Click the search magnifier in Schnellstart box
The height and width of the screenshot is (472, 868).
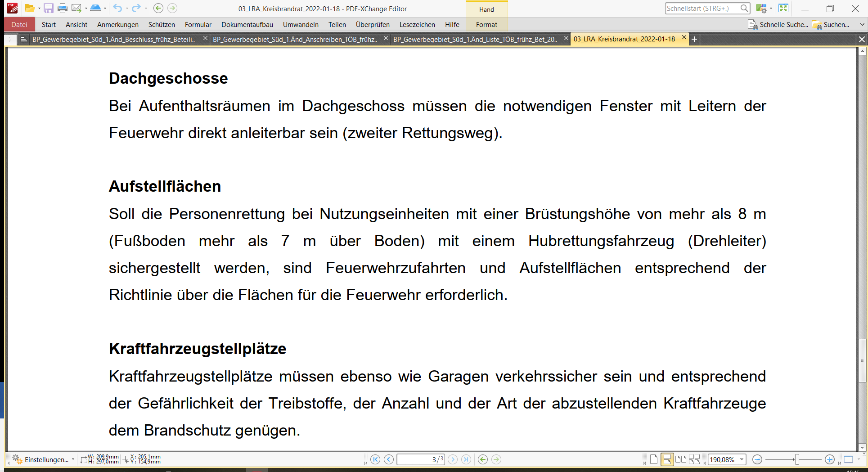pos(745,8)
